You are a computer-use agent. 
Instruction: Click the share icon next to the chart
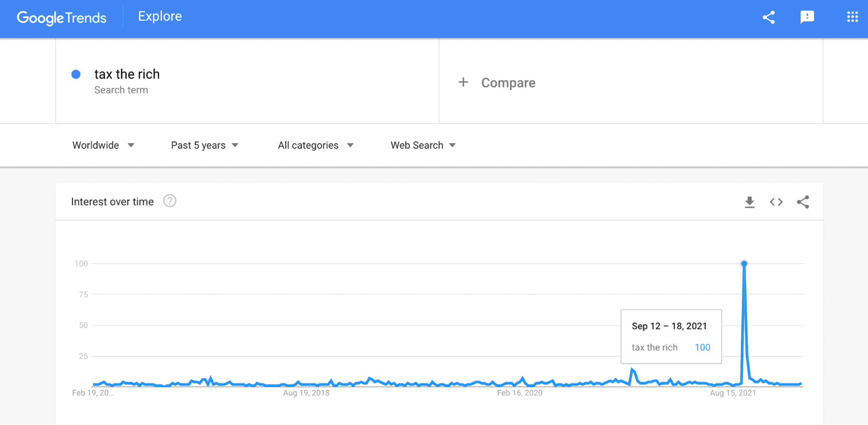point(803,202)
